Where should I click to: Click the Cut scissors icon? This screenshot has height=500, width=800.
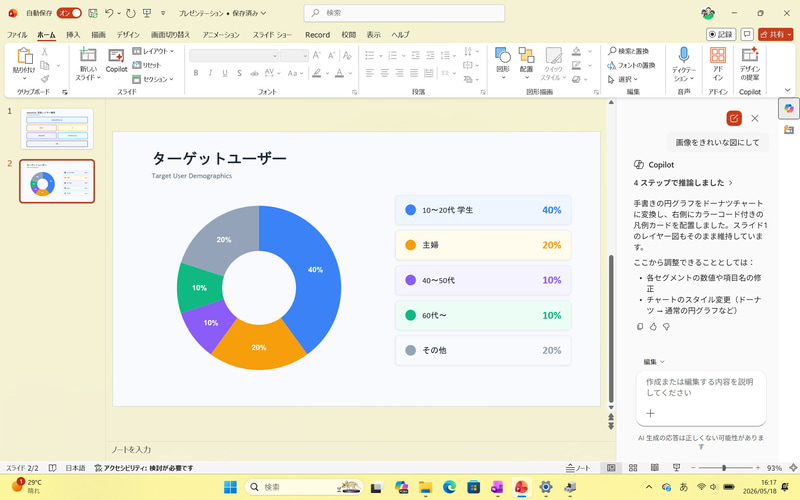45,51
